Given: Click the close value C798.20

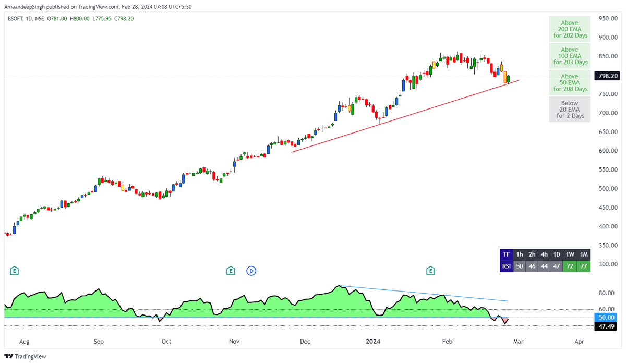Looking at the screenshot, I should (123, 18).
